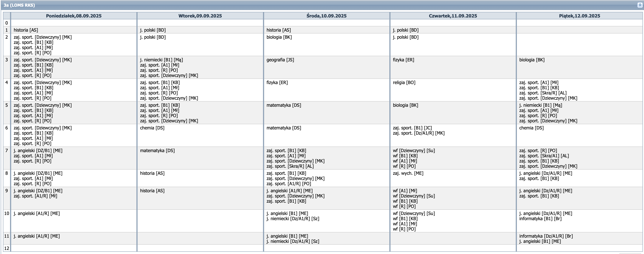The height and width of the screenshot is (254, 644).
Task: Select chemia [DS] on Friday
Action: (x=531, y=128)
